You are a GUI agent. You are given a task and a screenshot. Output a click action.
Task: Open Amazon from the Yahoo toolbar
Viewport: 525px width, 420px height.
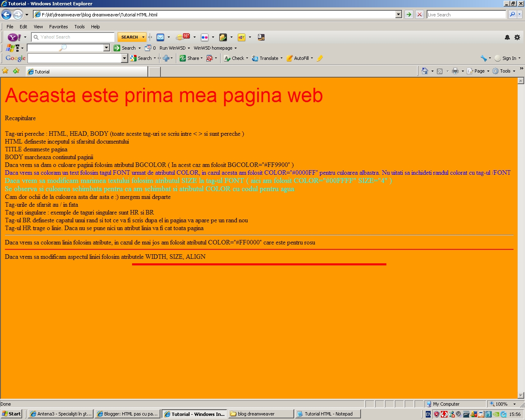(261, 37)
